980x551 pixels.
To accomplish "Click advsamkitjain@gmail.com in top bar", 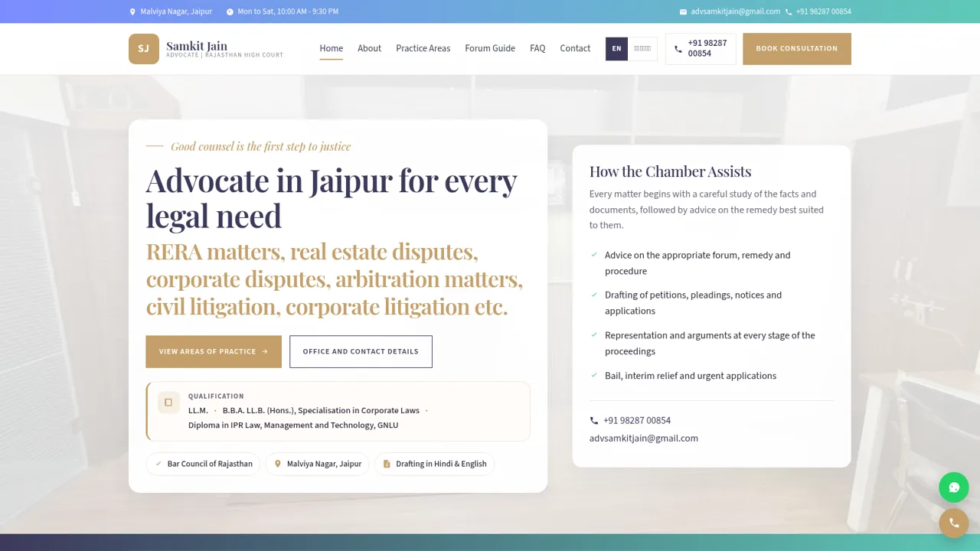I will click(735, 11).
